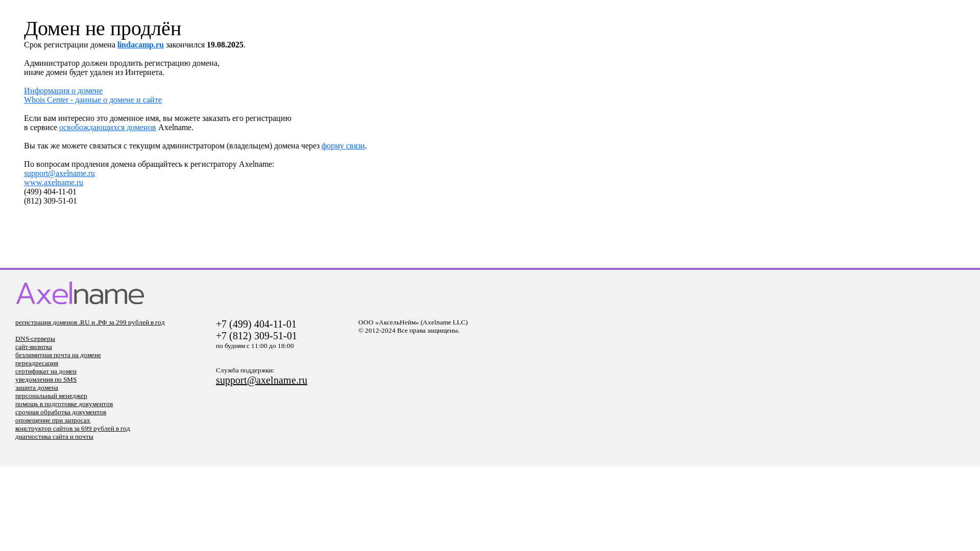Open 'уведомления по SMS' link
This screenshot has width=980, height=551.
pos(46,380)
